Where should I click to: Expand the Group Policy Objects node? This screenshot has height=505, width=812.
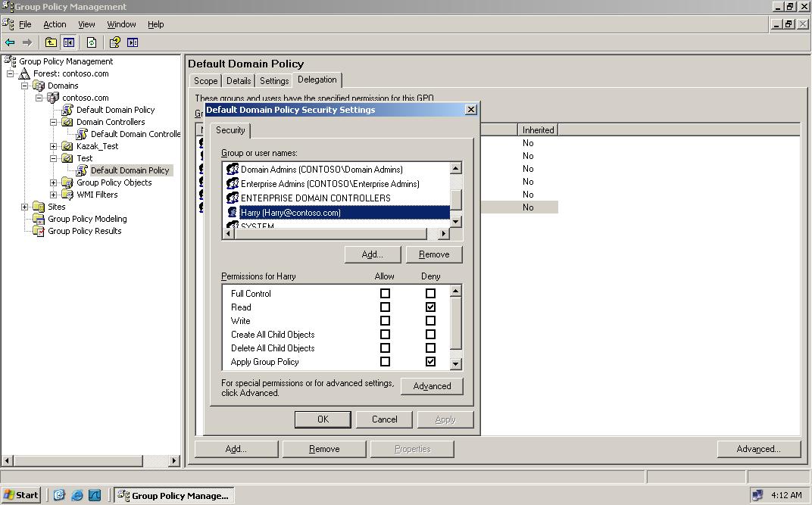(53, 182)
